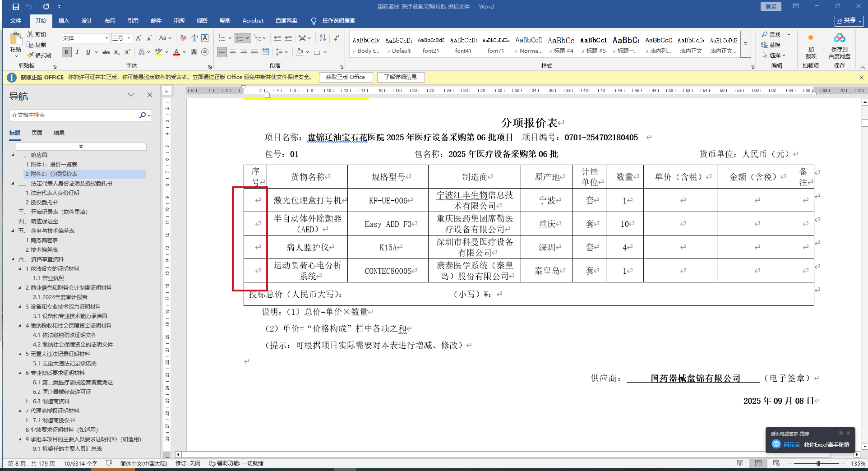Toggle the character border button
The width and height of the screenshot is (868, 471).
205,38
